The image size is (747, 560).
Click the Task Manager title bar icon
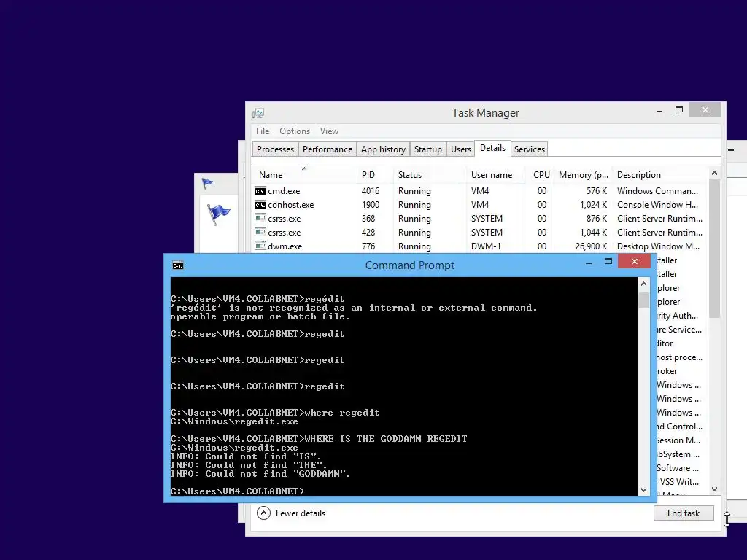coord(258,113)
